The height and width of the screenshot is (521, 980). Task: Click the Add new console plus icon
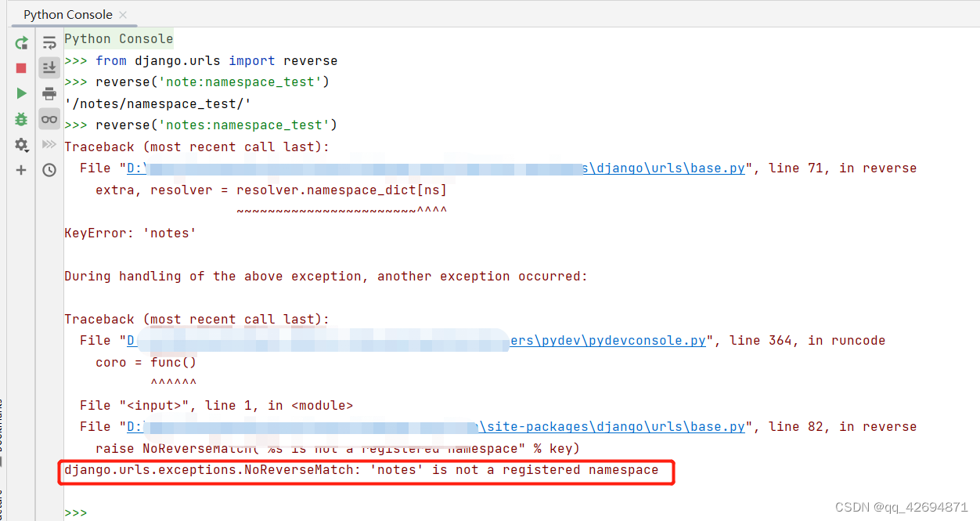click(21, 169)
